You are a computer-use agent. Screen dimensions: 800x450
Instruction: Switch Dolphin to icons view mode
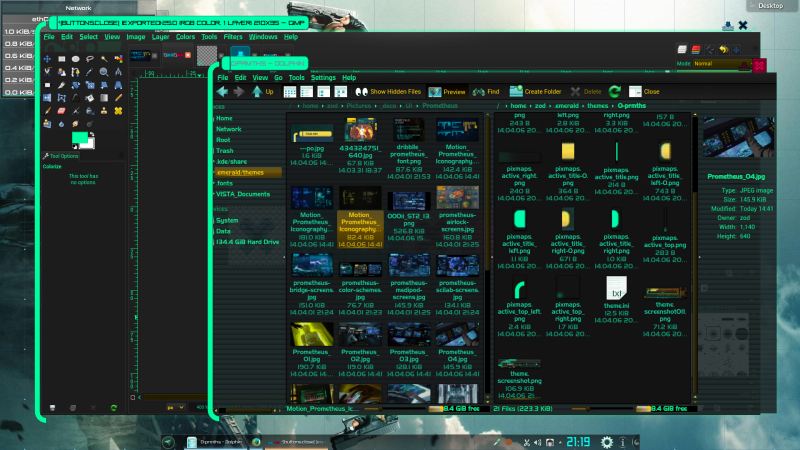(x=290, y=92)
